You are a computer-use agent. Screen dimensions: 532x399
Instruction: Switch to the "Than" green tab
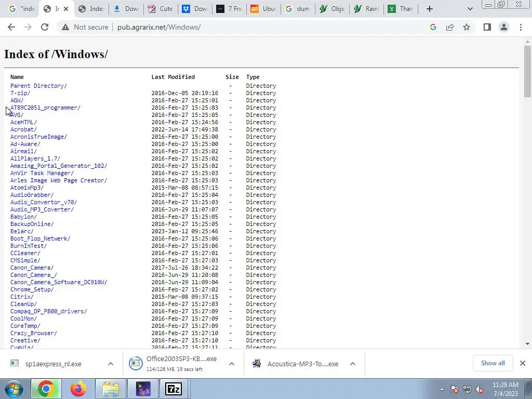(401, 9)
